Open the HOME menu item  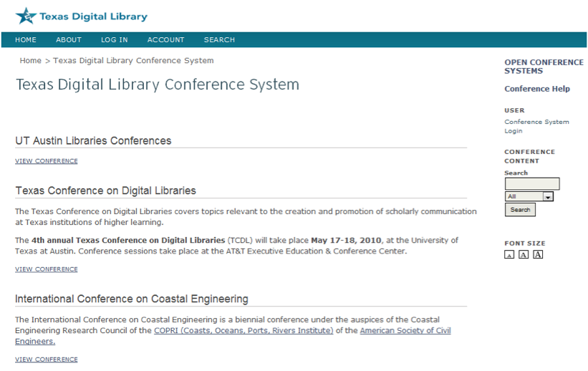click(26, 40)
